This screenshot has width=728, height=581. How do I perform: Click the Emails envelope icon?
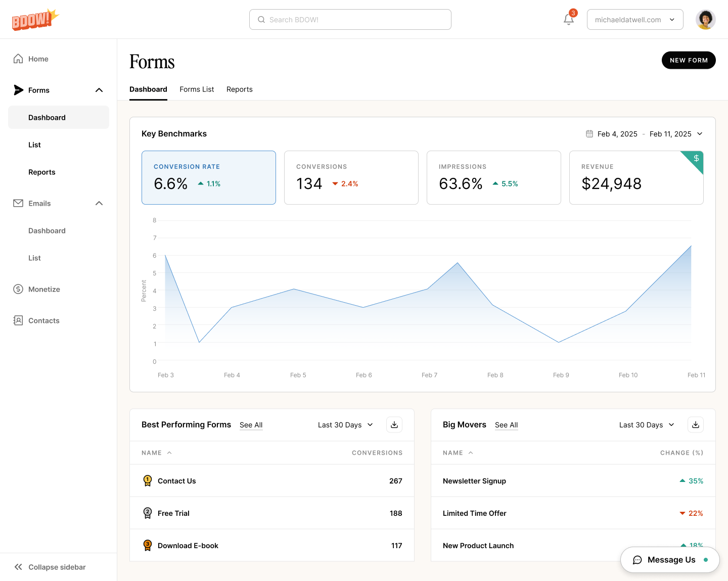point(18,203)
